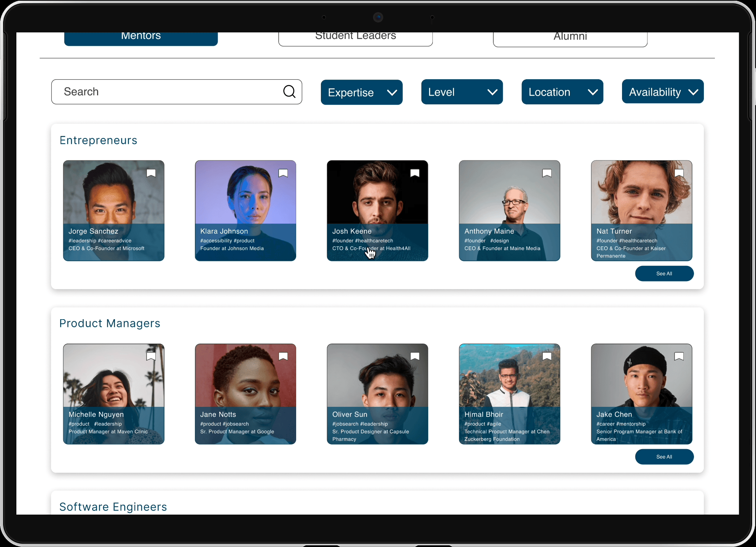Click 'Product Manager at Maven Clinic' text
756x547 pixels.
[x=108, y=432]
